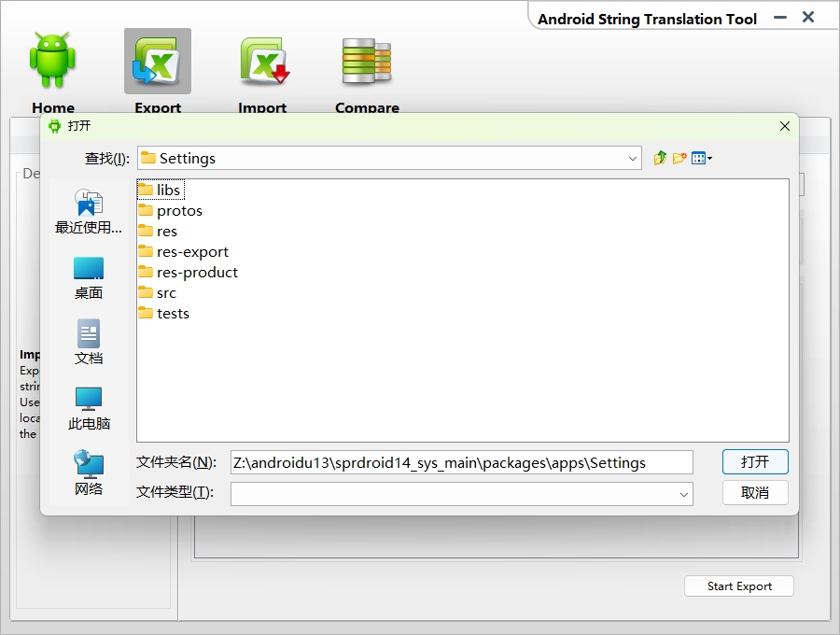Minimize the Android String Translation Tool window
The height and width of the screenshot is (635, 840).
coord(780,18)
